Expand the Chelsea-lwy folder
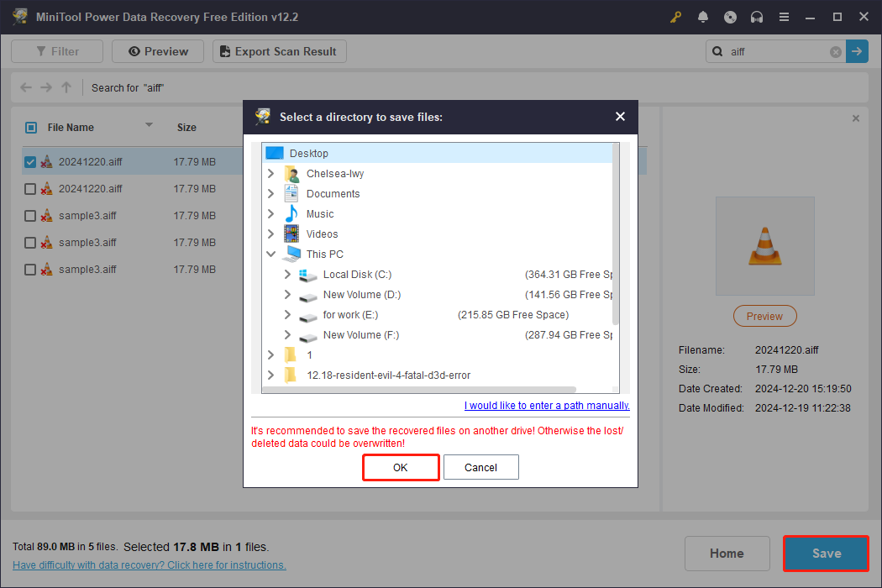882x588 pixels. 271,173
